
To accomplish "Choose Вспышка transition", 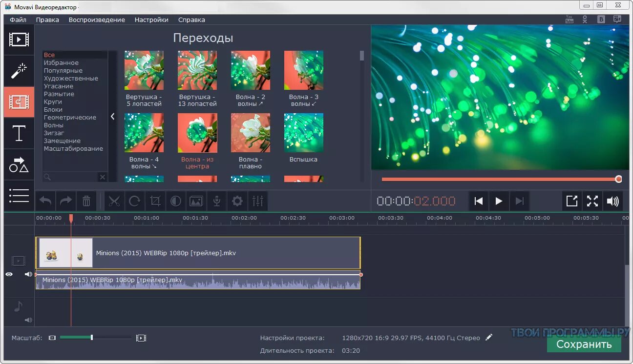I will pos(304,138).
